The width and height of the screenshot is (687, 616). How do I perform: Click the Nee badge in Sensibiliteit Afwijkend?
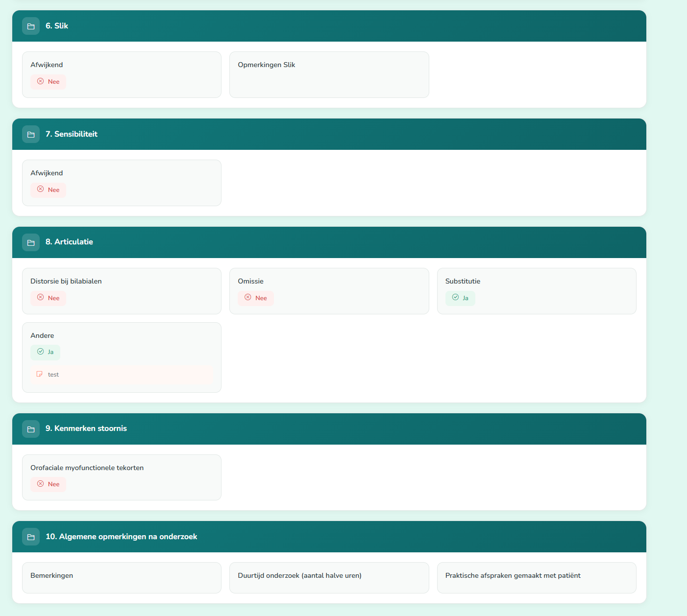(x=48, y=190)
